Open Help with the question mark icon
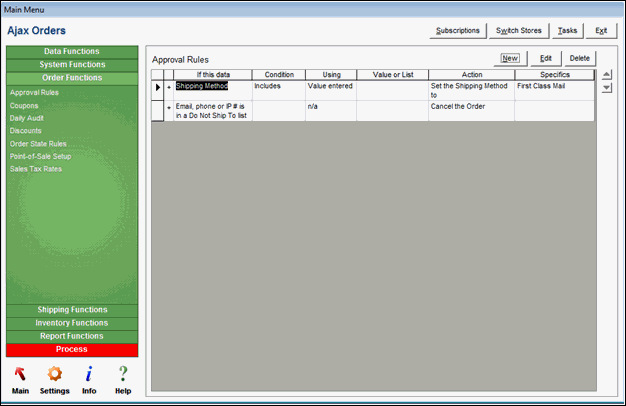This screenshot has width=626, height=406. [x=123, y=374]
